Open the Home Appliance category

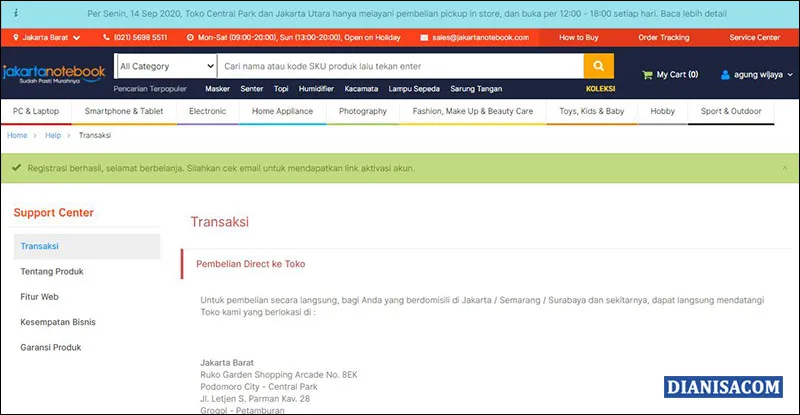pos(282,111)
